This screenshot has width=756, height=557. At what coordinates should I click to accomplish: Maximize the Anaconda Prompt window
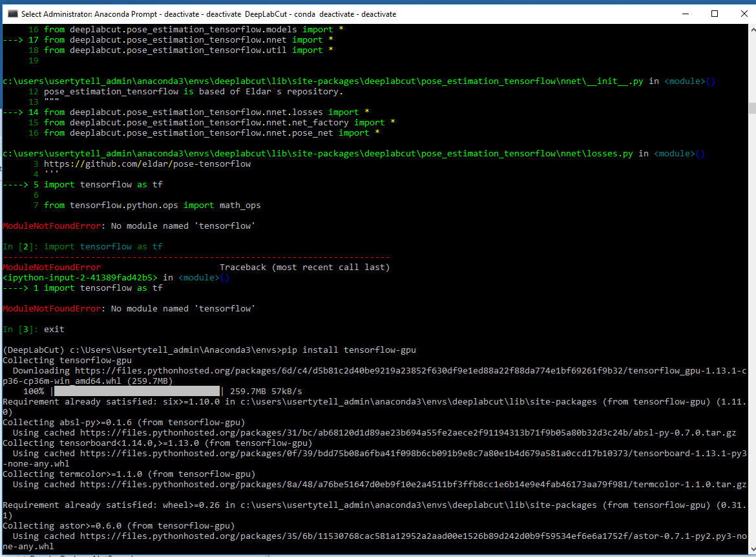pos(714,14)
